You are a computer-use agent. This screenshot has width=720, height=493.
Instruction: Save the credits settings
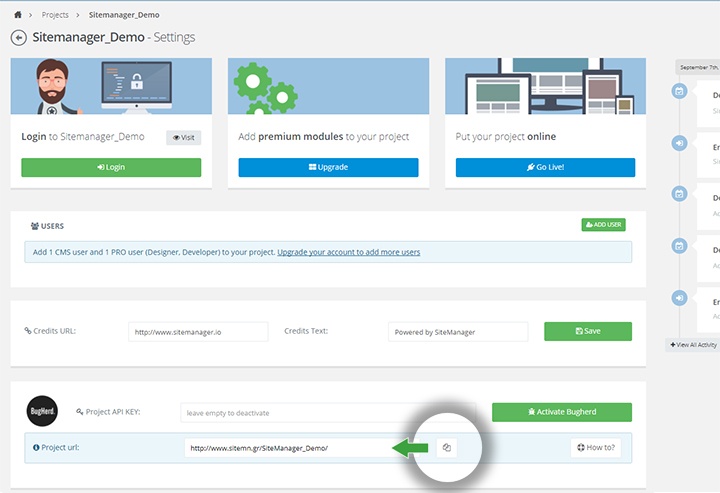(588, 331)
